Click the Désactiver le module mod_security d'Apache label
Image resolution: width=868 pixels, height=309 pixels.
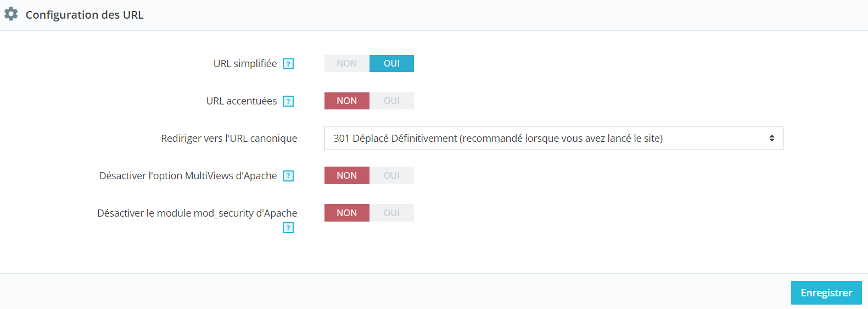[197, 213]
